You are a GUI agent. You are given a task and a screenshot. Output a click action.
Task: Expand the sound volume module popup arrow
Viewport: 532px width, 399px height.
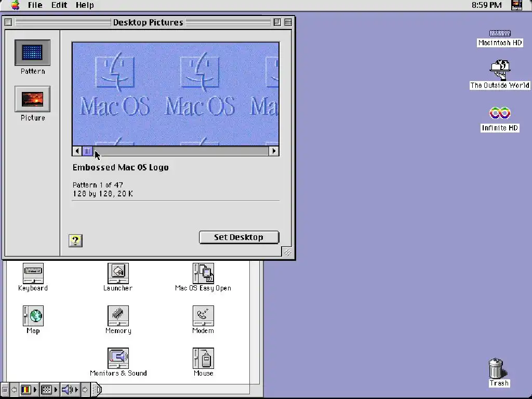(77, 390)
